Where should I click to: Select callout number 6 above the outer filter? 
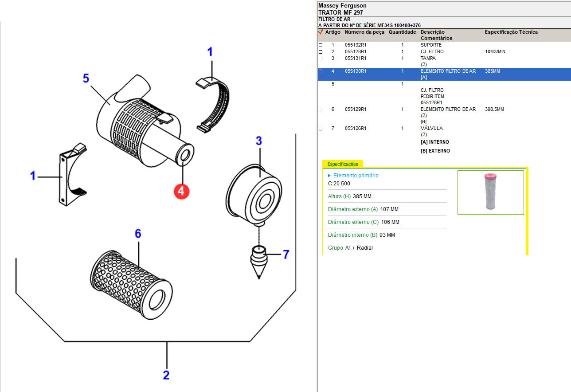click(138, 234)
